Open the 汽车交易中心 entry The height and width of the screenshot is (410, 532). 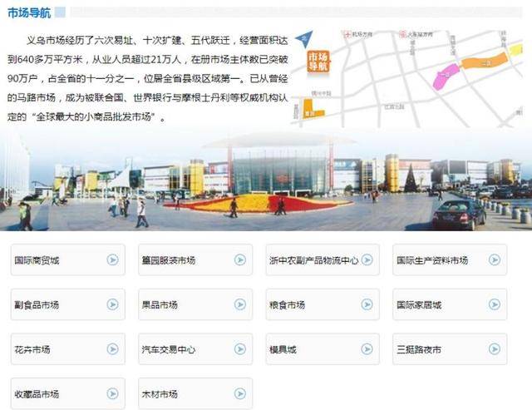pos(195,349)
